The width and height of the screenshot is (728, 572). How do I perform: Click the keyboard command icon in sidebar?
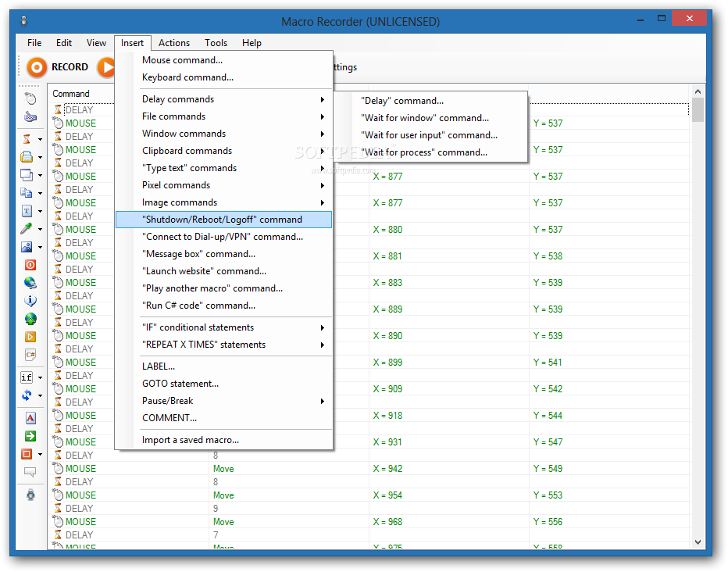30,116
